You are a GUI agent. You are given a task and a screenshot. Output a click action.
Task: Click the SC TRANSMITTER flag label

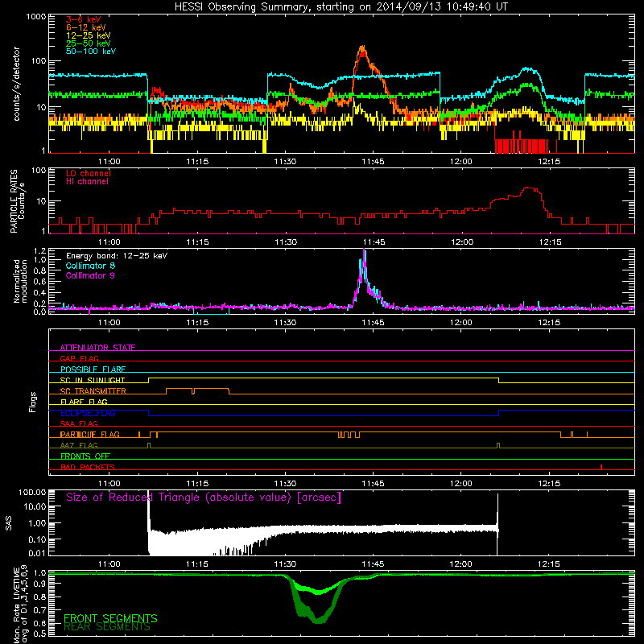pos(93,391)
